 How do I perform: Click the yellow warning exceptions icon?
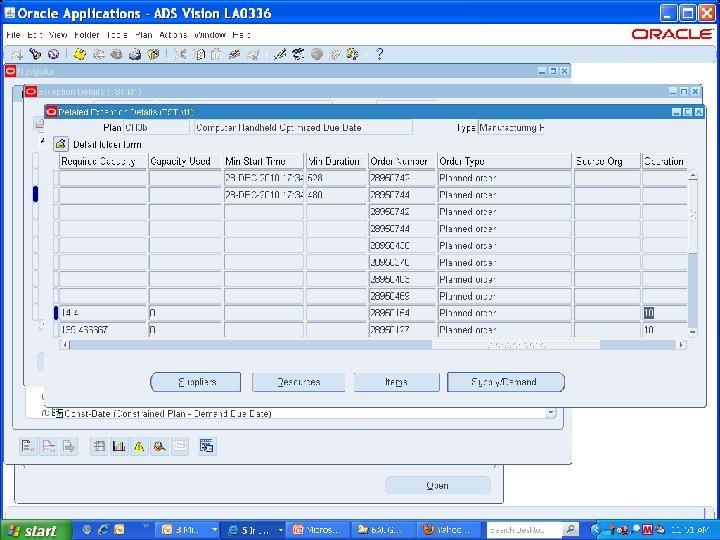(x=139, y=446)
